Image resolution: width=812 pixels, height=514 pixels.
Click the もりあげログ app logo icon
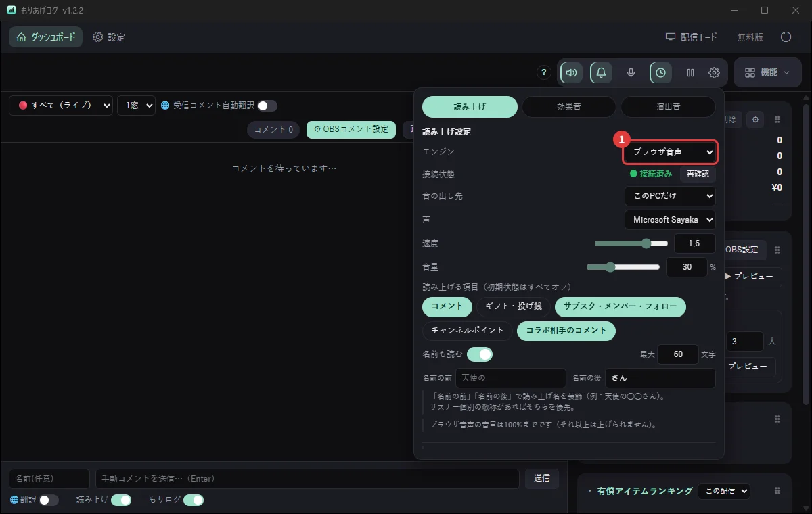(12, 10)
